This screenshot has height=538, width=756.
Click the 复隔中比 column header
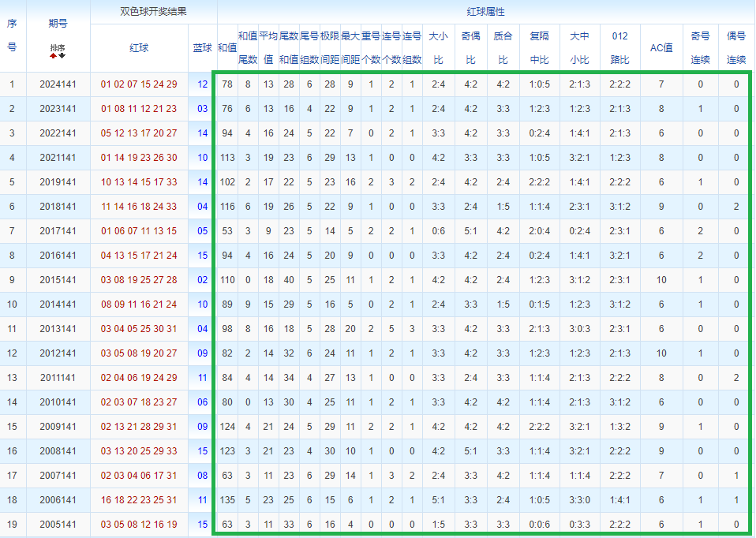(x=540, y=47)
